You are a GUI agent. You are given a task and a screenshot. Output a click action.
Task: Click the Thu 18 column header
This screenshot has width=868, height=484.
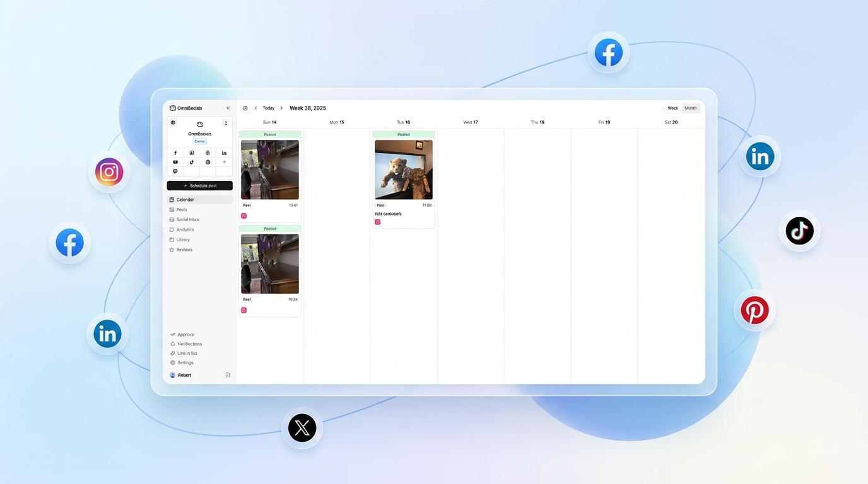click(537, 122)
